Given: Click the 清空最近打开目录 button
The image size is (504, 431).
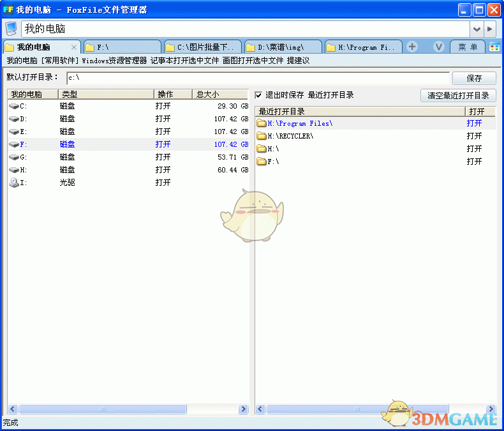Looking at the screenshot, I should coord(458,96).
